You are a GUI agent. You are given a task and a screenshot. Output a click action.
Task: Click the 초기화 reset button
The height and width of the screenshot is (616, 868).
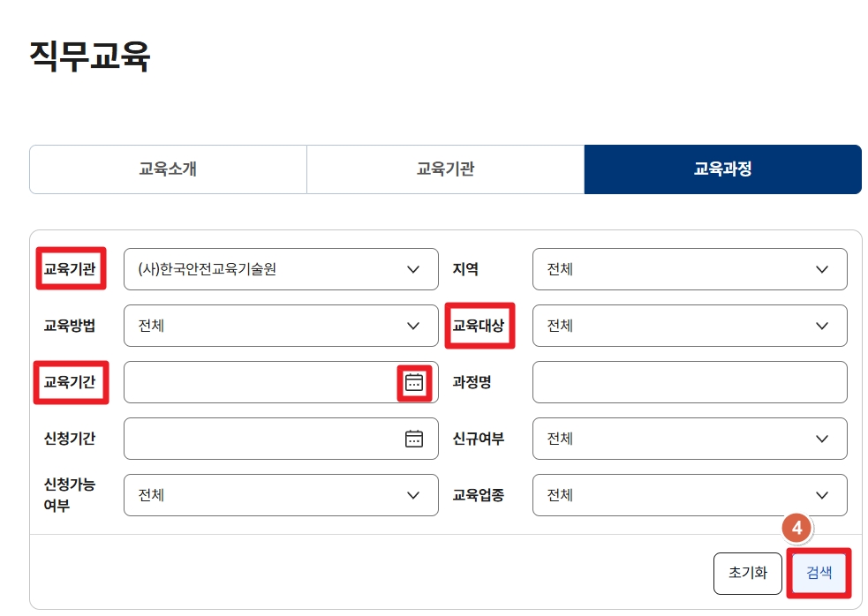[x=748, y=573]
